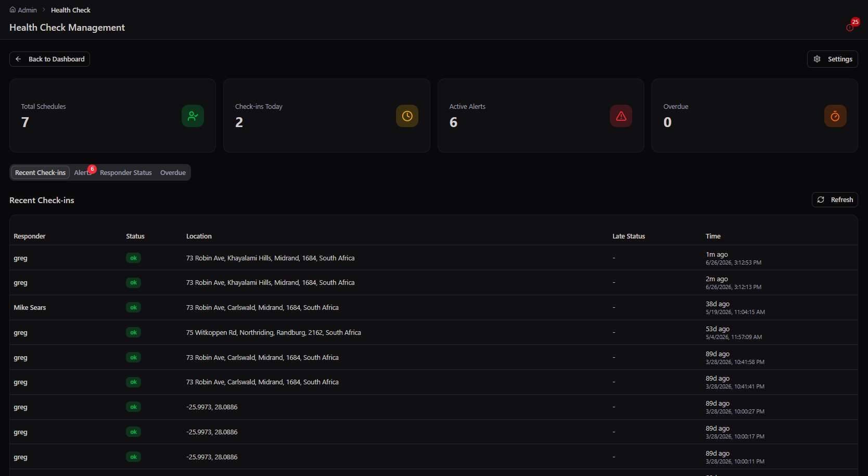
Task: Click the 38d ago time entry
Action: pos(718,304)
